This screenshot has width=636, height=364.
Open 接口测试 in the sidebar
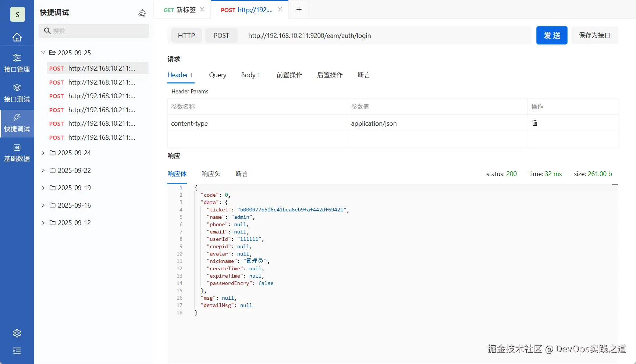(x=17, y=93)
